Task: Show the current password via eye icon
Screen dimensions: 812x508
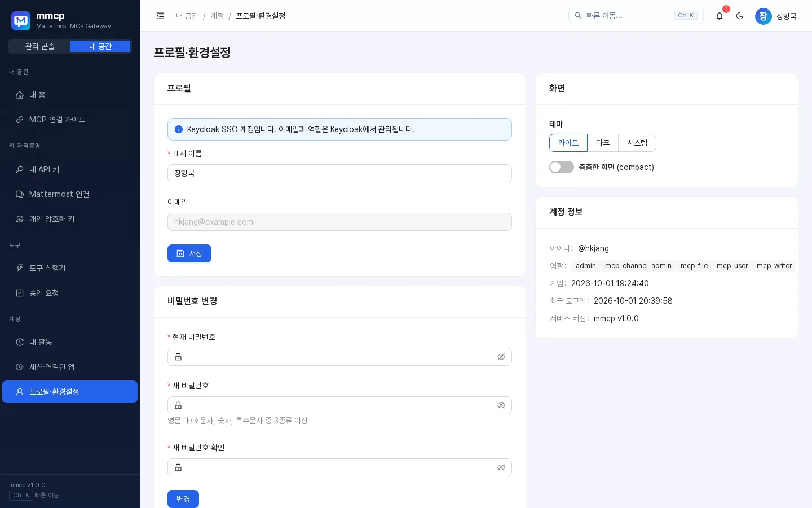Action: click(501, 357)
